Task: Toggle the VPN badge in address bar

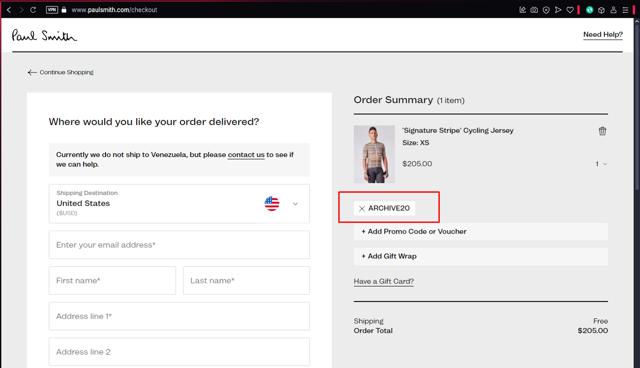Action: coord(52,10)
